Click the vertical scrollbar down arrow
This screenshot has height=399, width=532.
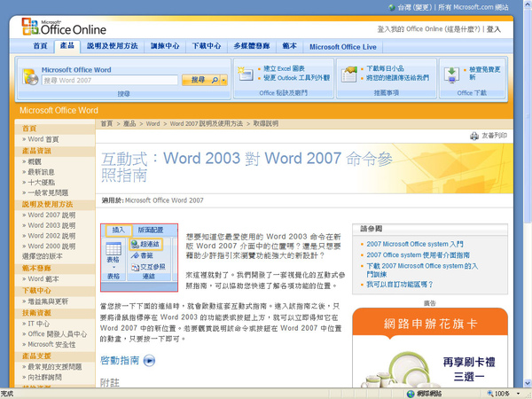click(528, 383)
